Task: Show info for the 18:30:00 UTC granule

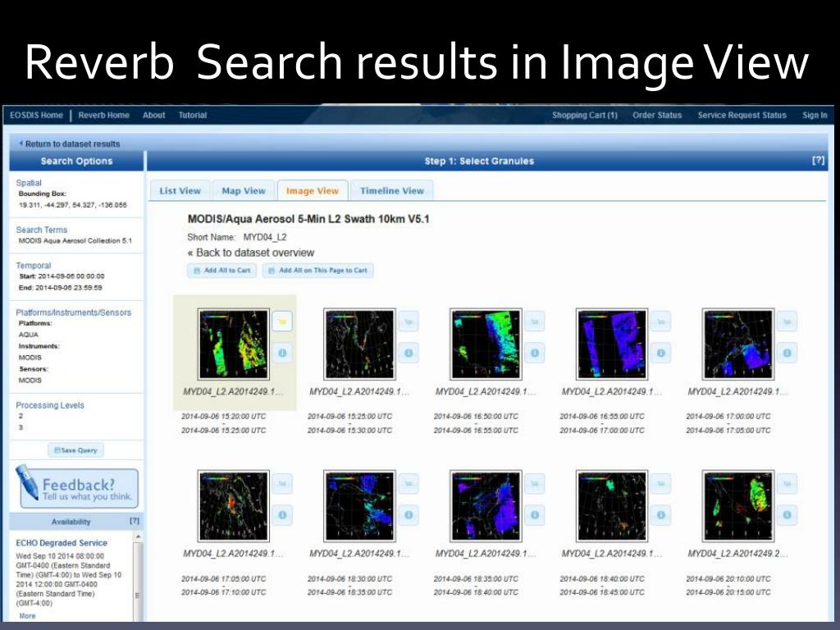Action: tap(409, 515)
